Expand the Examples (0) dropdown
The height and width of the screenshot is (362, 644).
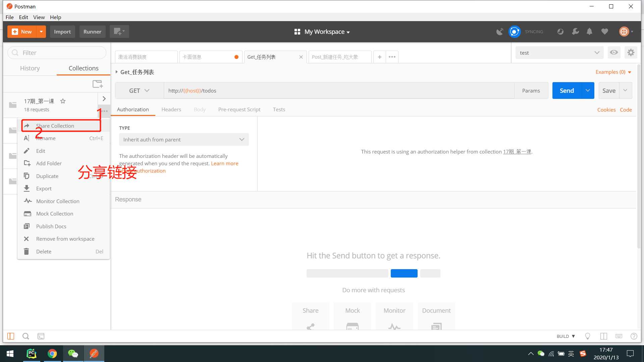click(613, 72)
